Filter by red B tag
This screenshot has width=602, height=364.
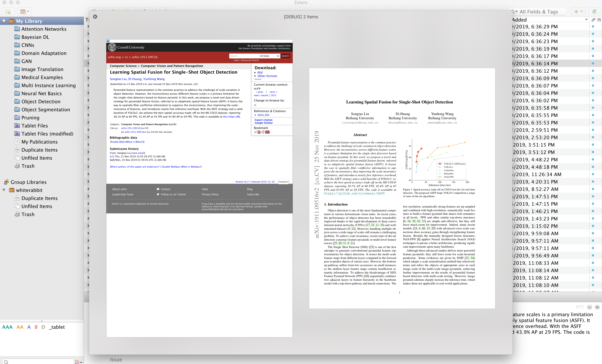coord(36,327)
